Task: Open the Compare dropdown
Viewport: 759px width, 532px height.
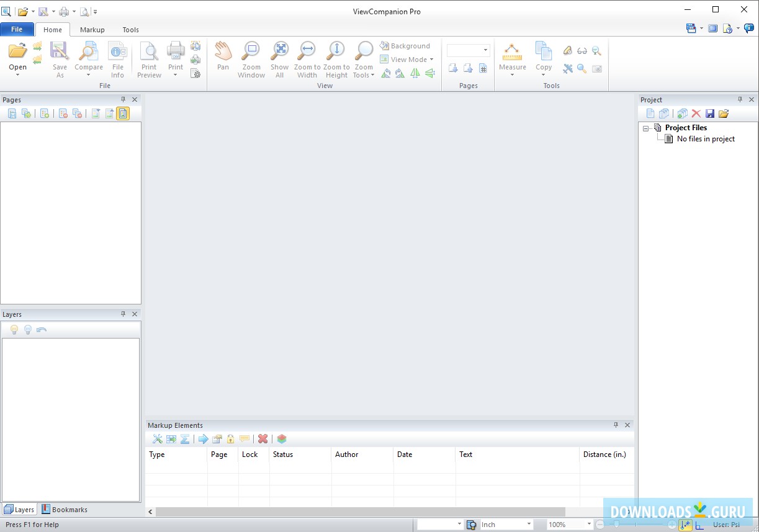Action: [x=89, y=75]
